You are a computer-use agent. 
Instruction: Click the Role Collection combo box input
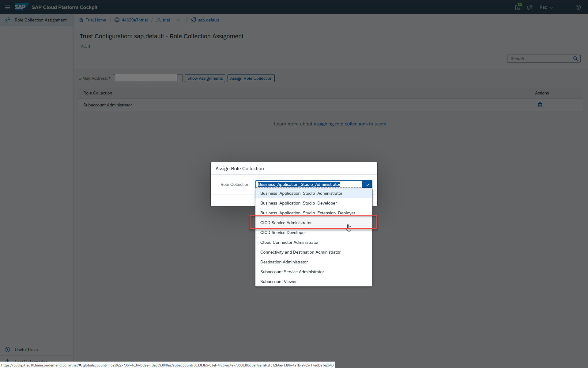[x=309, y=184]
